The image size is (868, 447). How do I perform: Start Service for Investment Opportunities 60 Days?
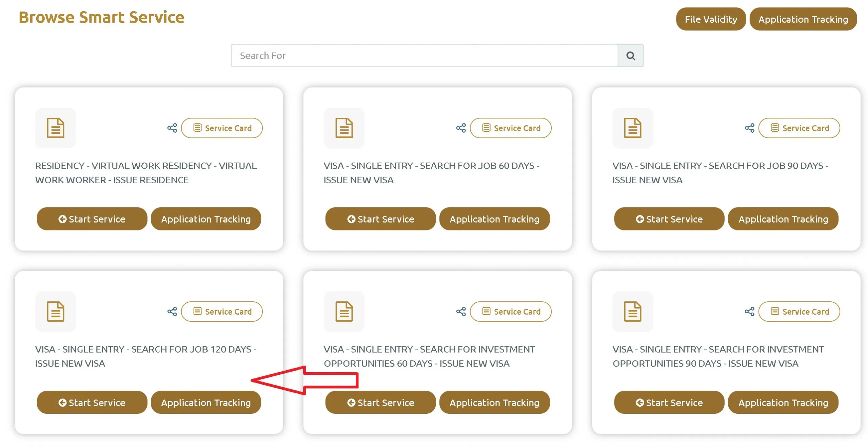(380, 402)
